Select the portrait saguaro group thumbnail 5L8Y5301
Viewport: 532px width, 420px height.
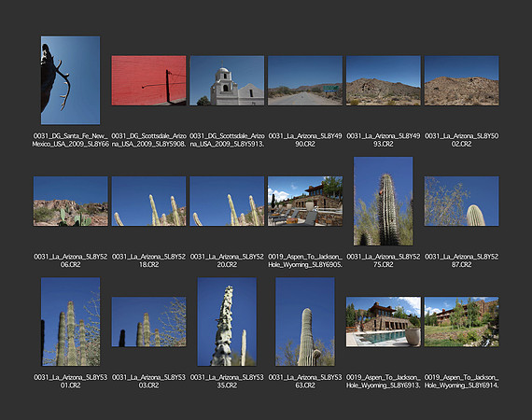[x=71, y=322]
